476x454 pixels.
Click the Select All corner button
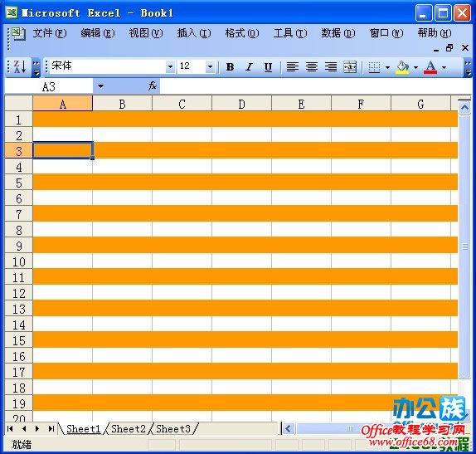pos(19,103)
